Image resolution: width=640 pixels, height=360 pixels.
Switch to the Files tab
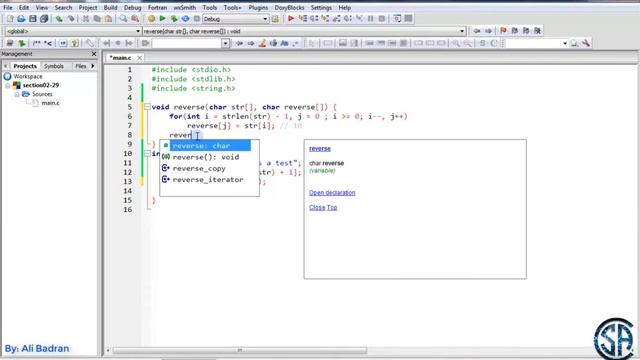coord(81,66)
